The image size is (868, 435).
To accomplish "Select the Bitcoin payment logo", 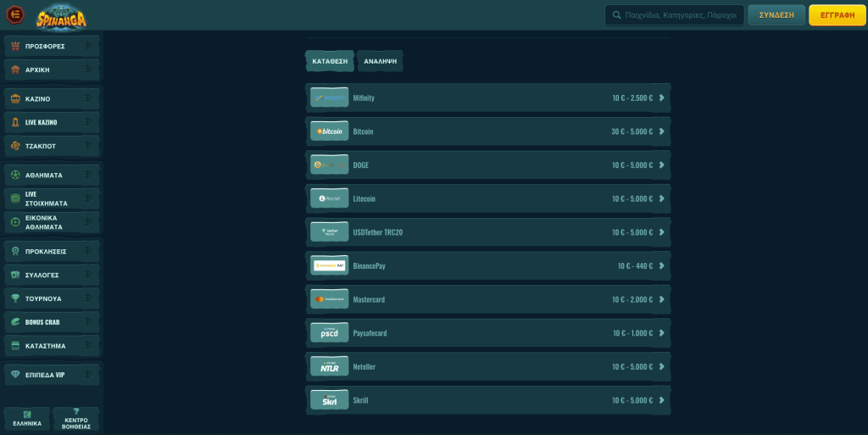I will (329, 131).
